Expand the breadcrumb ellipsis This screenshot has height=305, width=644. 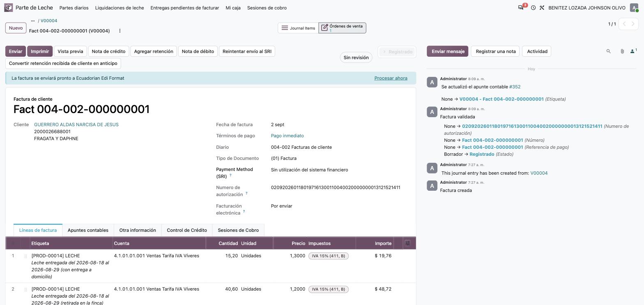(33, 21)
